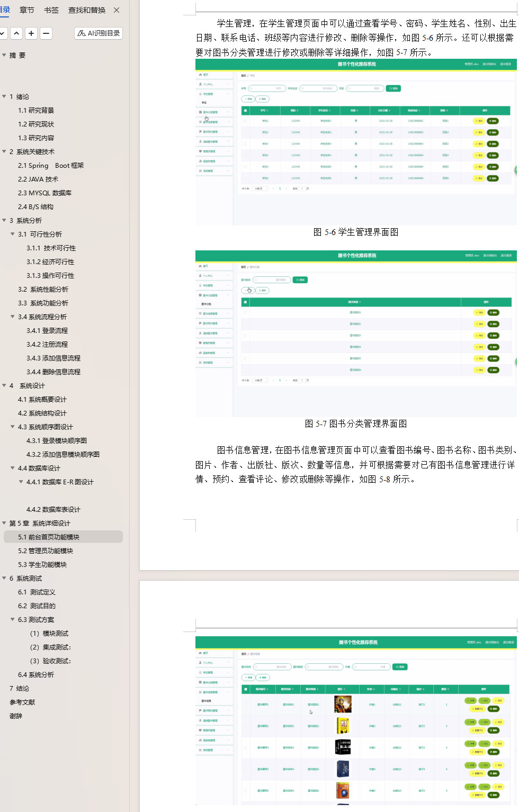Collapse the 4 系统设计 section arrow
Viewport: 519px width, 812px height.
click(x=4, y=385)
